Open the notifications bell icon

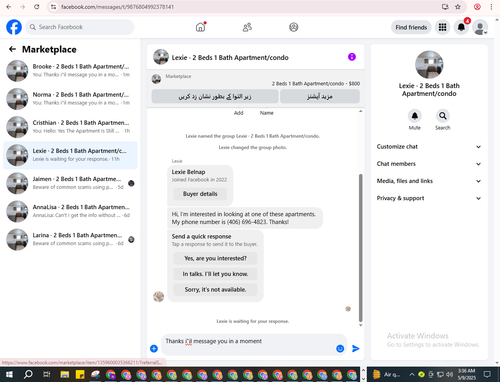[x=461, y=27]
